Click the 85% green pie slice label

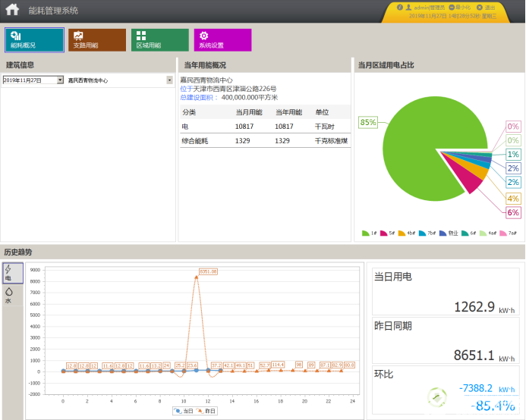367,122
